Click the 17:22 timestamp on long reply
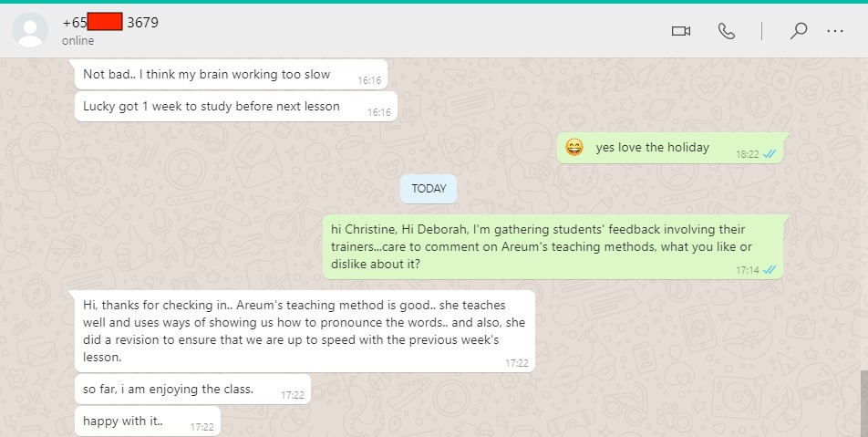This screenshot has height=437, width=868. (516, 363)
